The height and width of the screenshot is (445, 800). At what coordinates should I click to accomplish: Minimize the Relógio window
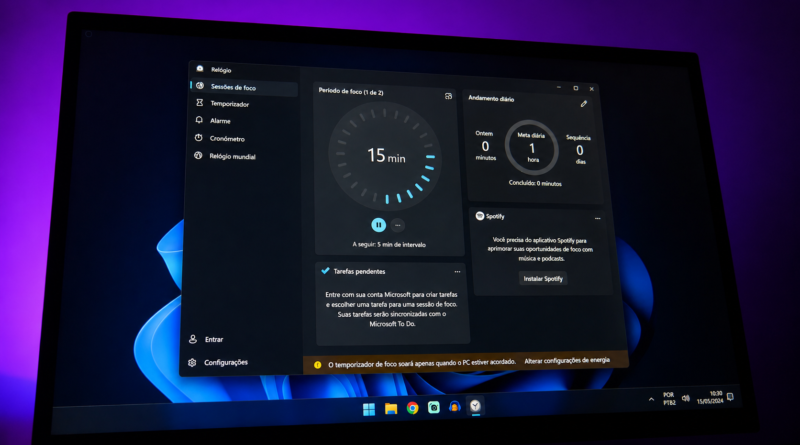pos(559,87)
